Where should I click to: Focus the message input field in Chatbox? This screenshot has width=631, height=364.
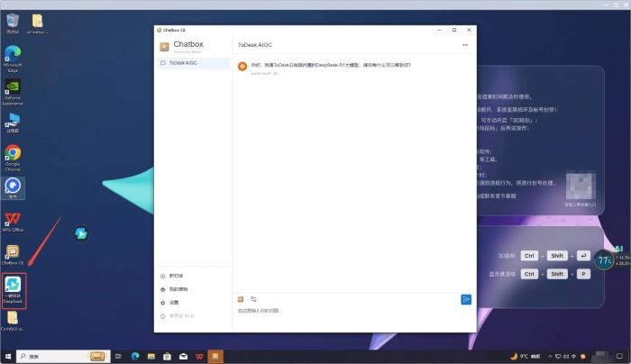click(x=348, y=311)
